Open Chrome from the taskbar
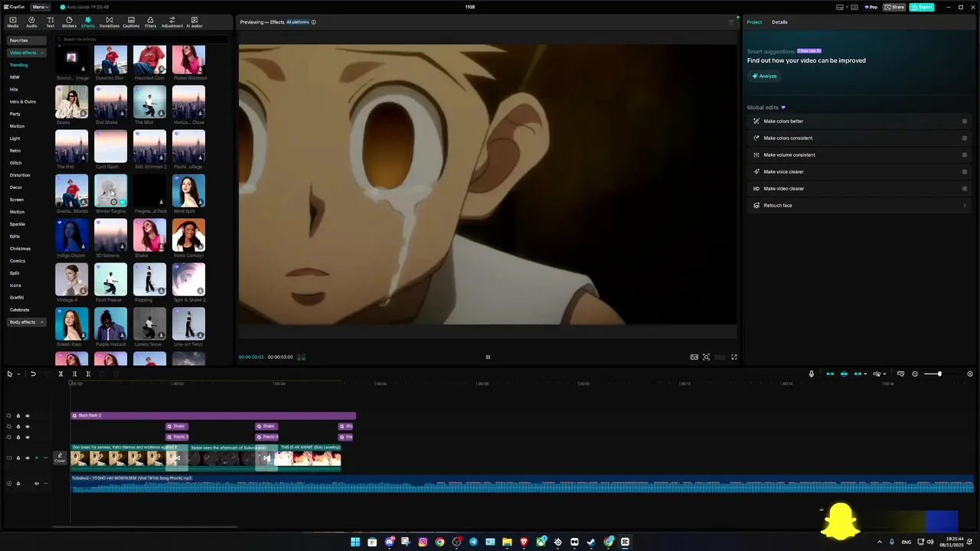The image size is (980, 551). click(439, 542)
